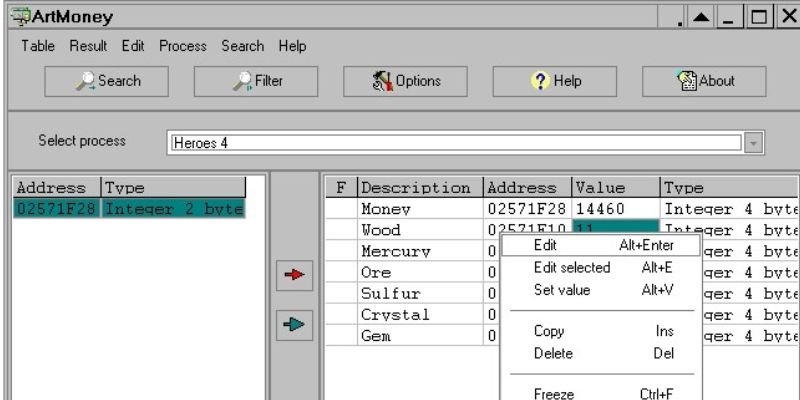Click the Description column header
The width and height of the screenshot is (800, 400).
click(x=420, y=187)
